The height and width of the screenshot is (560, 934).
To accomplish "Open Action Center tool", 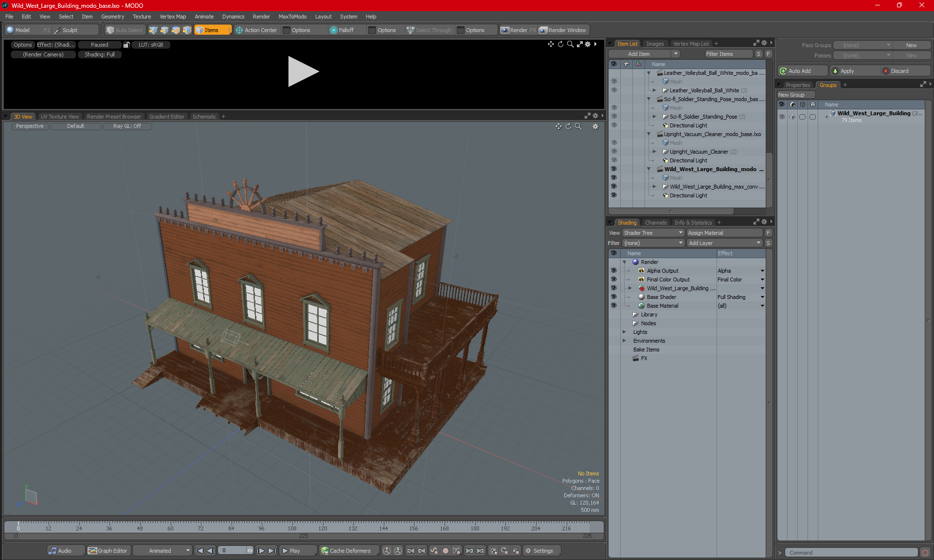I will (256, 30).
